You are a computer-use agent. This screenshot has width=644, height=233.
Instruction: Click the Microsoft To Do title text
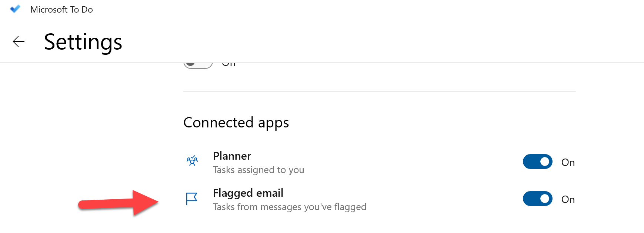[61, 10]
